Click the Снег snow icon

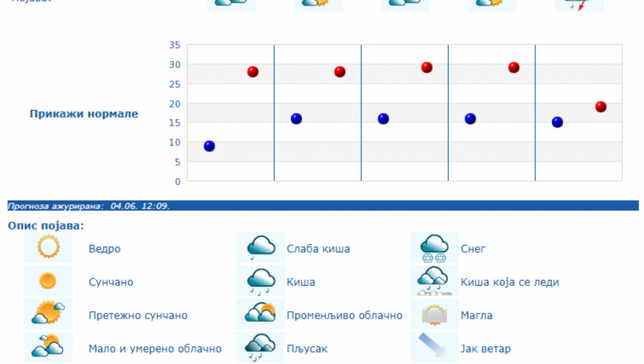pyautogui.click(x=435, y=248)
